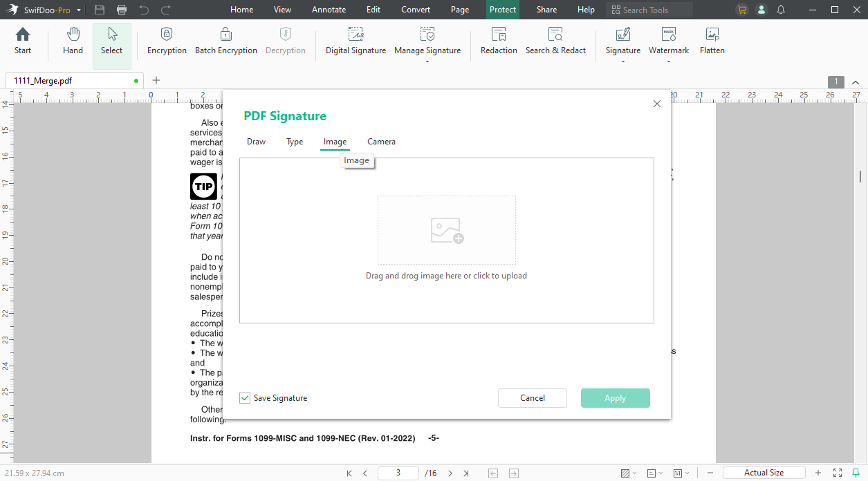Open the Convert menu

pyautogui.click(x=415, y=9)
